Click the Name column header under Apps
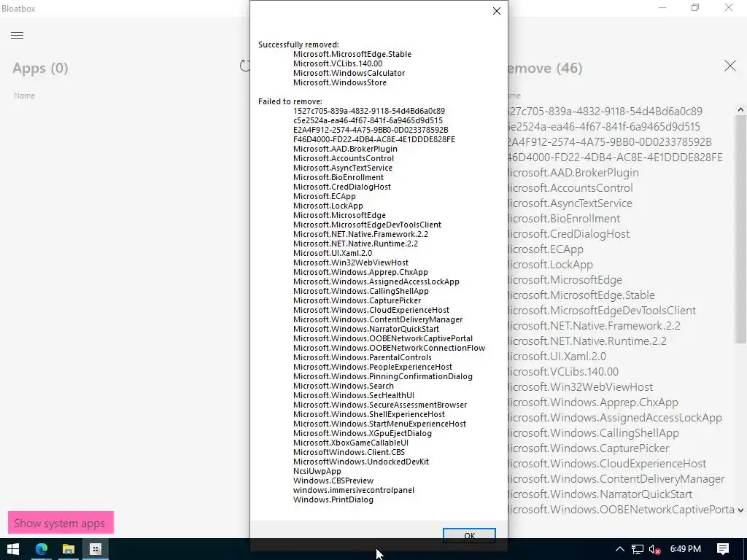This screenshot has height=560, width=747. click(x=24, y=96)
